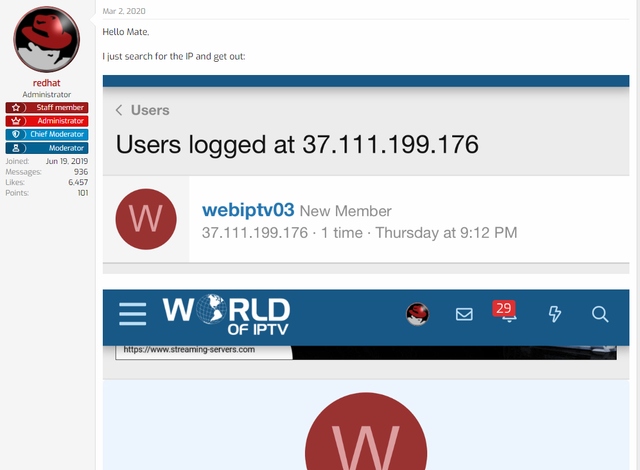The image size is (640, 470).
Task: Open redhat's large profile avatar
Action: [x=47, y=39]
